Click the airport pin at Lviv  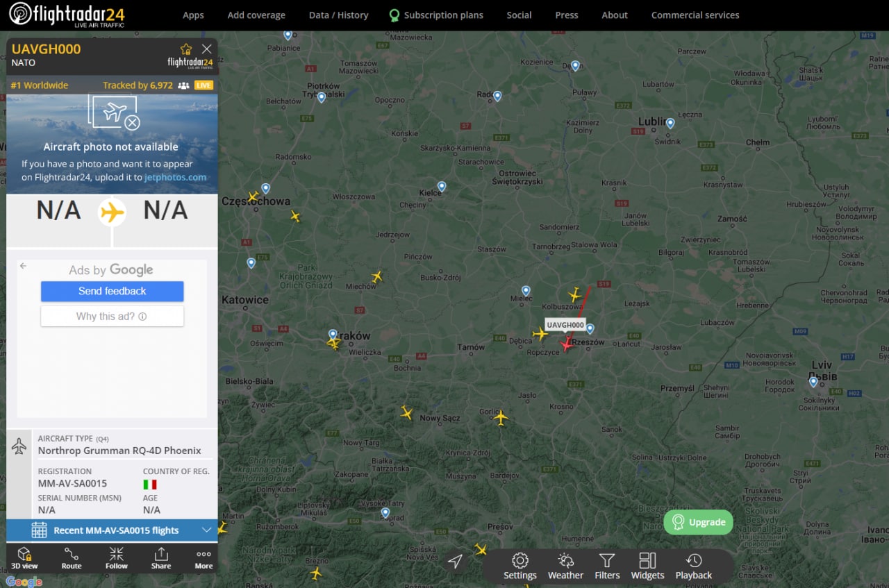tap(813, 382)
